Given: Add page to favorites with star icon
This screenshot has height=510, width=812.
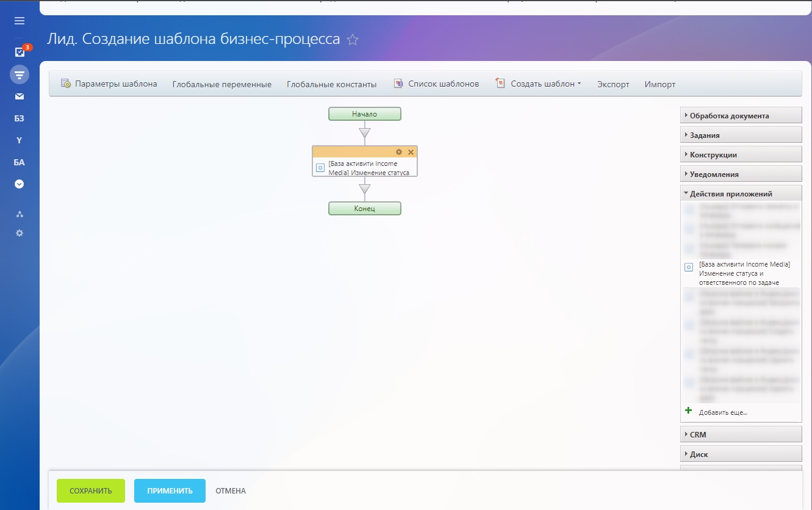Looking at the screenshot, I should [353, 40].
